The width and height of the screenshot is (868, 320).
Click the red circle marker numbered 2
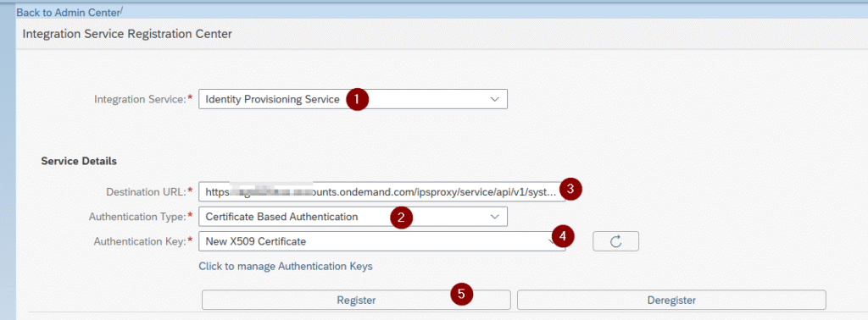[402, 218]
